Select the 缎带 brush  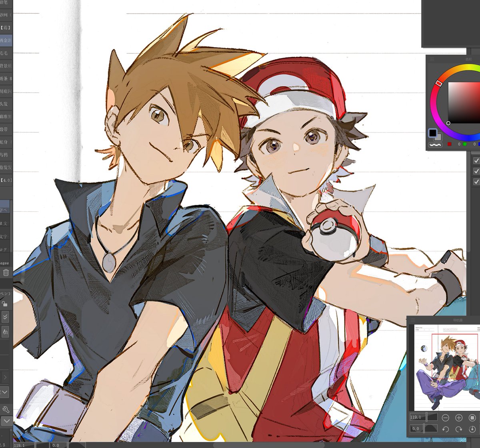point(6,129)
